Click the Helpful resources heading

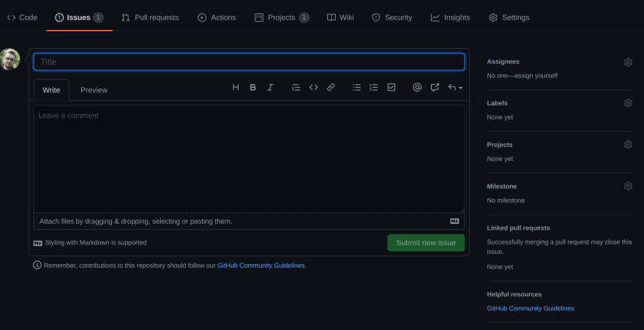(x=514, y=294)
